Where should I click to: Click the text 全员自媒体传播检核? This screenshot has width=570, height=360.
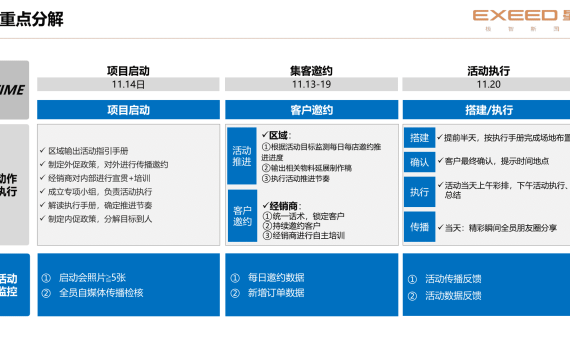tap(101, 293)
